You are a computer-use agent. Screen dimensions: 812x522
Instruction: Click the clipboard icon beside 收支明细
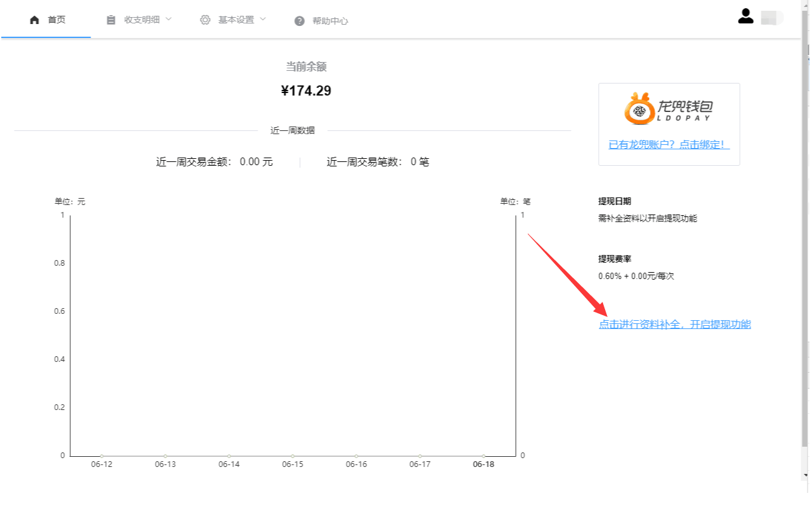pyautogui.click(x=111, y=20)
